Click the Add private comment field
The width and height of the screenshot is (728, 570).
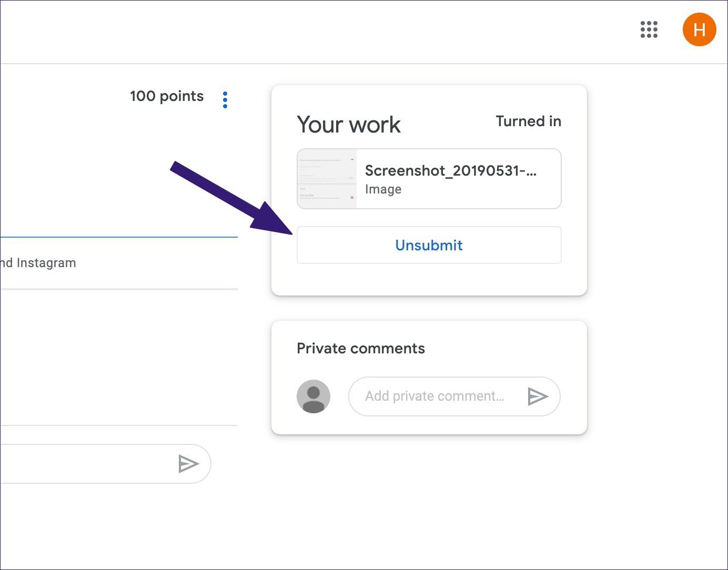[x=436, y=396]
